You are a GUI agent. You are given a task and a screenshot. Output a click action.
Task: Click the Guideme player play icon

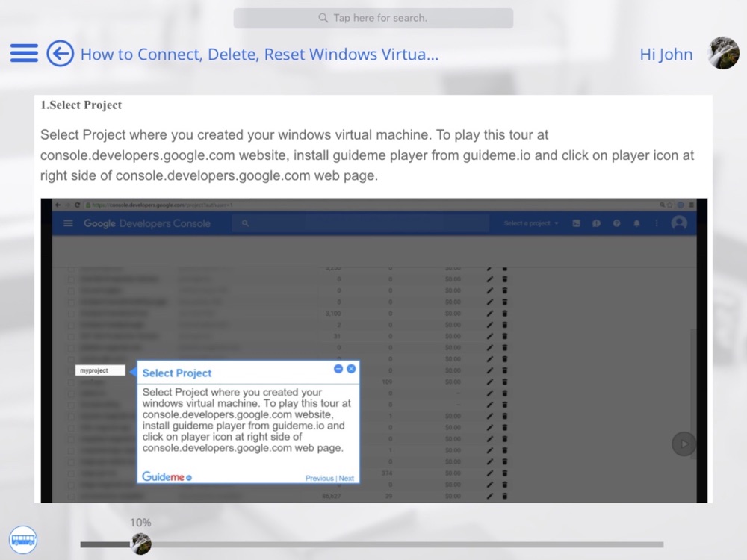point(684,444)
